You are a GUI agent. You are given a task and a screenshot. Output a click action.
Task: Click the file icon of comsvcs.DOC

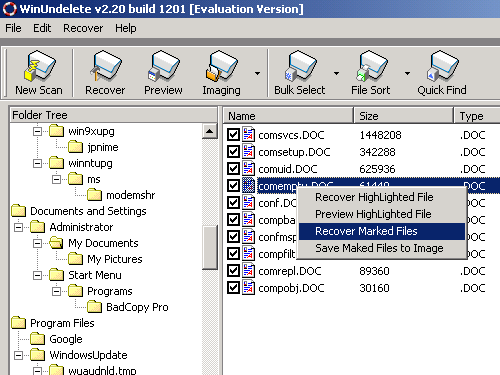pyautogui.click(x=248, y=135)
